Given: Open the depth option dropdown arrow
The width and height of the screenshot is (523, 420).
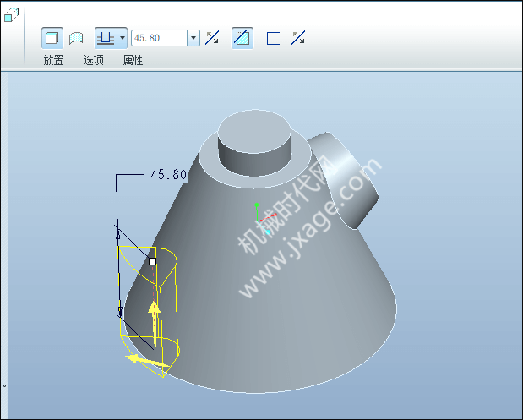Looking at the screenshot, I should pyautogui.click(x=123, y=38).
